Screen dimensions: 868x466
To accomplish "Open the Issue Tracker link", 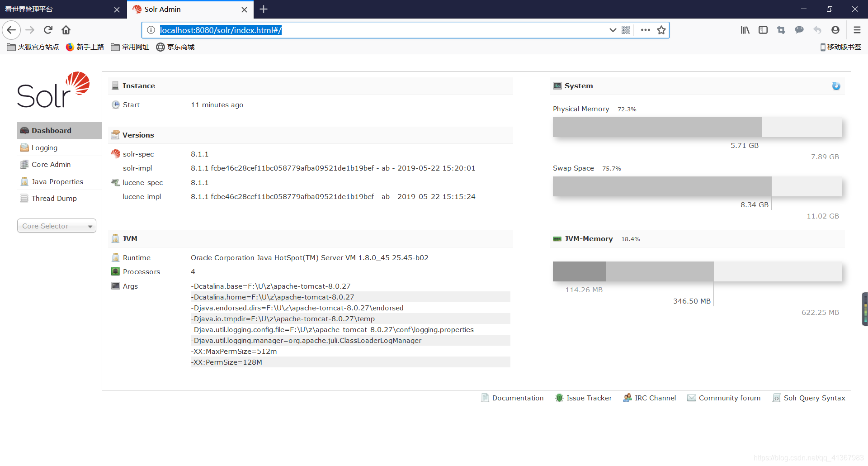I will 584,398.
